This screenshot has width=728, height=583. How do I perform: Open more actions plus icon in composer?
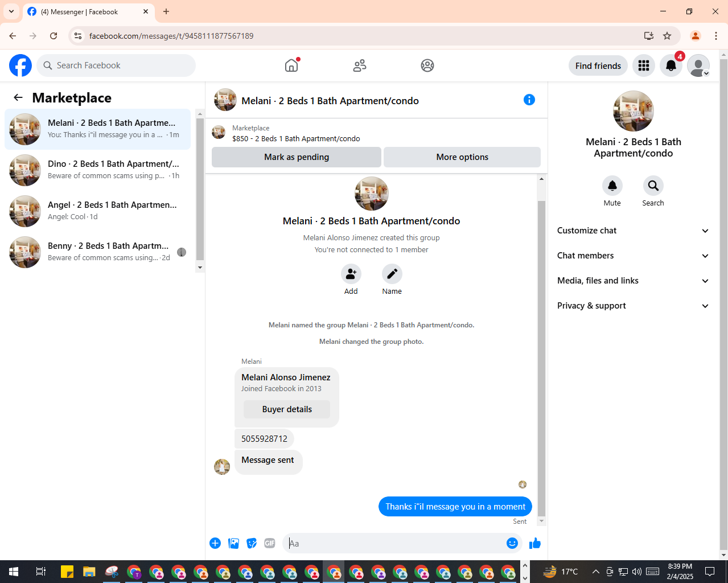point(215,543)
